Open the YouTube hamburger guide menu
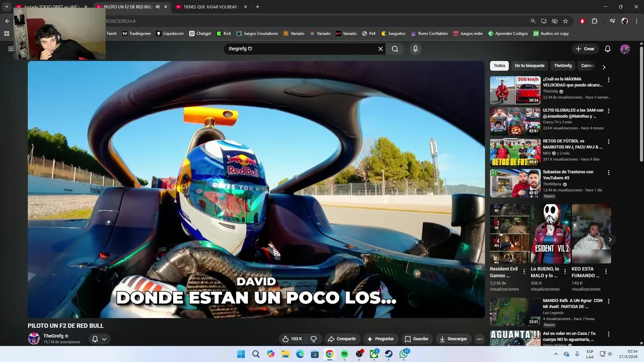644x362 pixels. [x=11, y=49]
